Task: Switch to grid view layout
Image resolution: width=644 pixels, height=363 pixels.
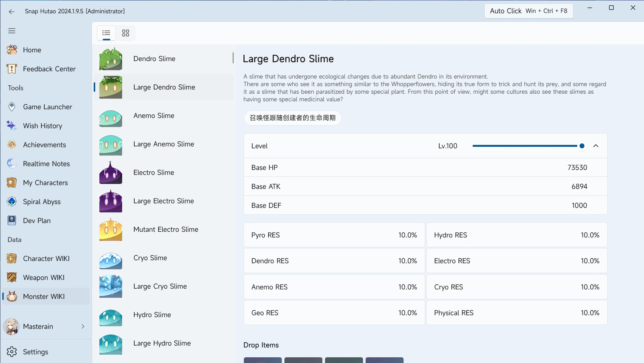Action: coord(126,33)
